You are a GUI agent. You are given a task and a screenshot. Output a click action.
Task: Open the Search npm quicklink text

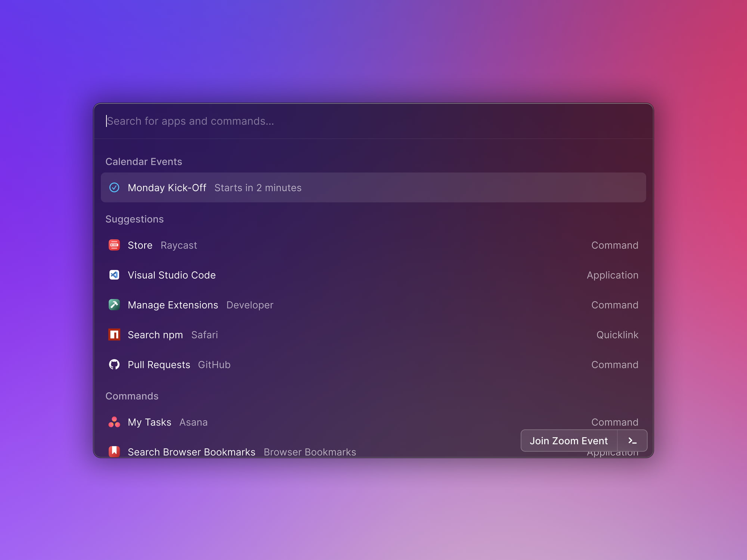tap(155, 335)
